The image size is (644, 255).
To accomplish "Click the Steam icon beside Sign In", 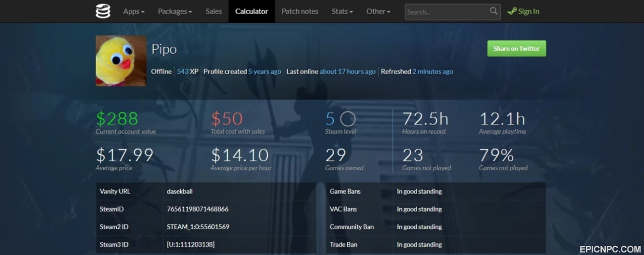I will (512, 11).
